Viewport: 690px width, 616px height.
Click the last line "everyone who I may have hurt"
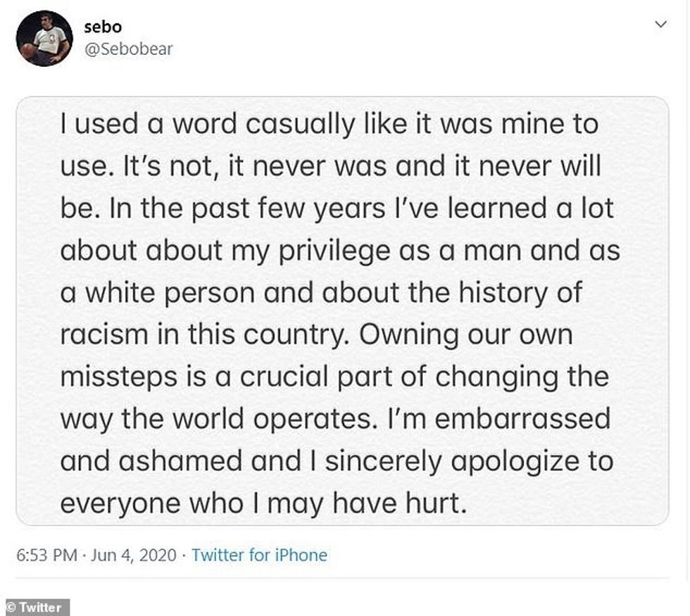coord(263,503)
